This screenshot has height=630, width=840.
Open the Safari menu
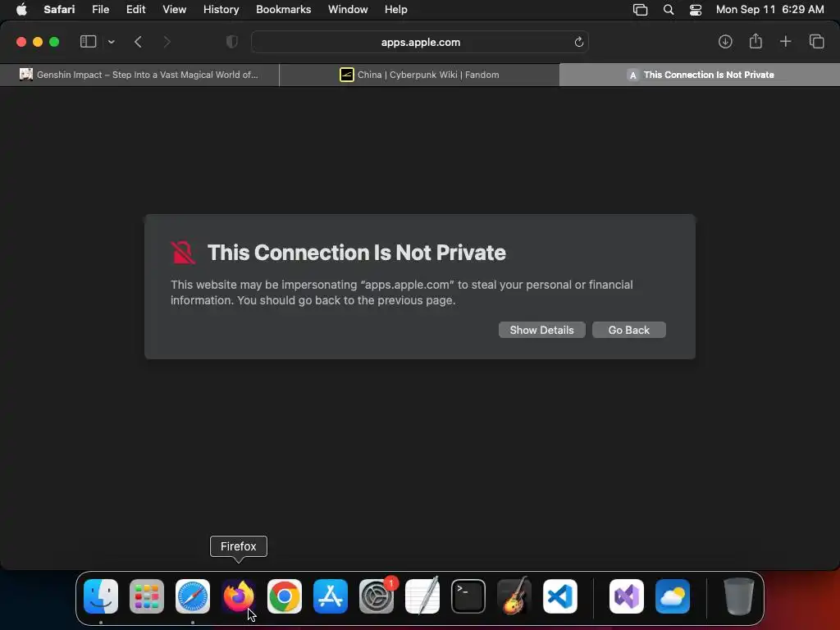(x=59, y=10)
